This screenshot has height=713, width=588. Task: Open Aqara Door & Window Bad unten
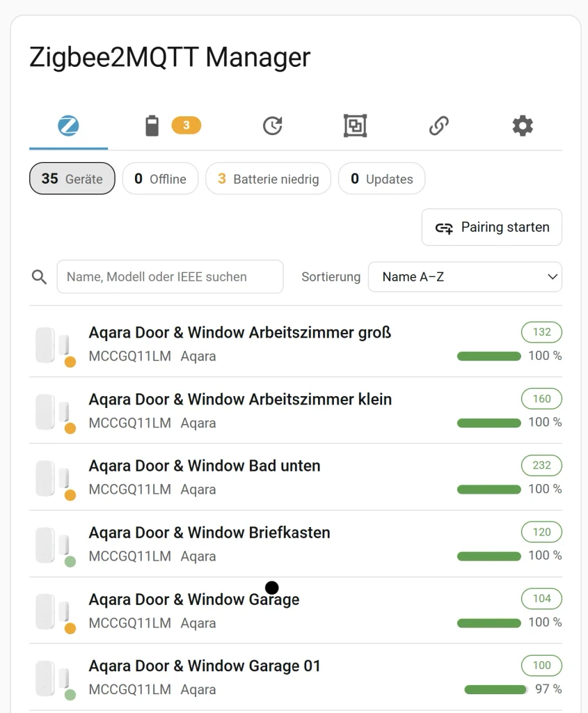point(205,466)
